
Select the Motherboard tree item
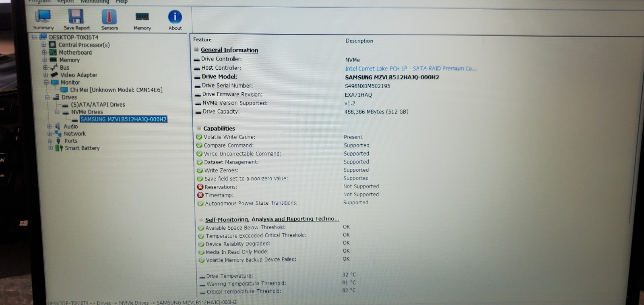pyautogui.click(x=75, y=52)
